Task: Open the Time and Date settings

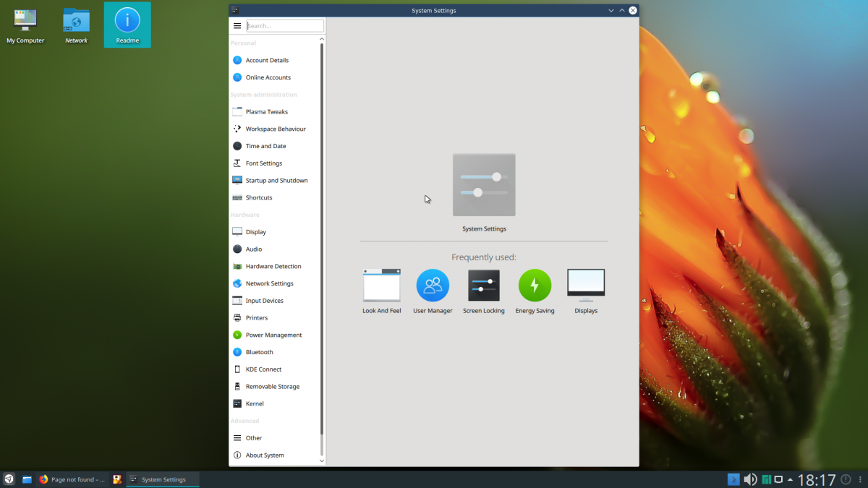Action: 265,145
